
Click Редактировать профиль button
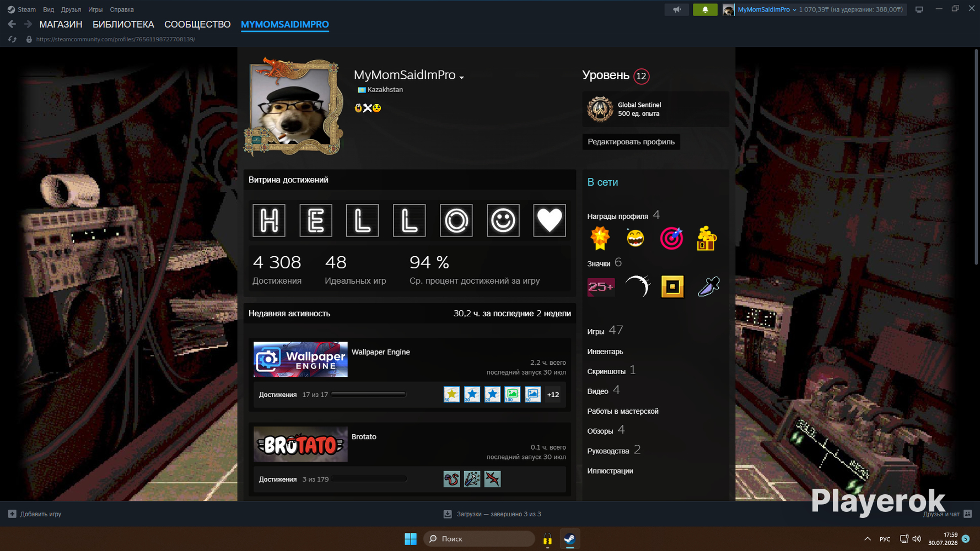pos(631,142)
